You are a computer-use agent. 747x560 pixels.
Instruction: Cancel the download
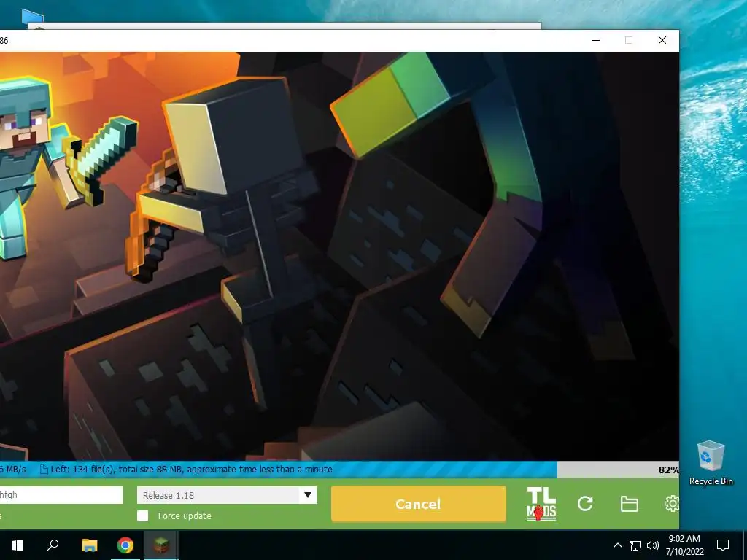(x=418, y=504)
